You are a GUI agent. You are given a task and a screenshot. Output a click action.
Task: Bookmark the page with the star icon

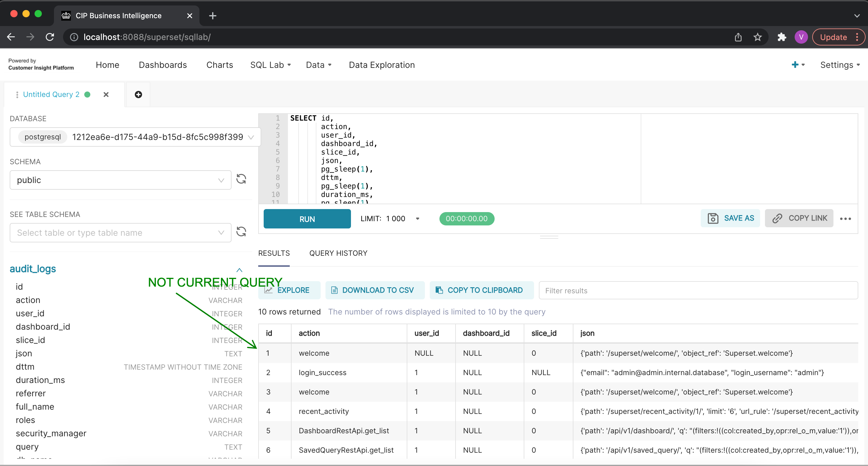pyautogui.click(x=757, y=37)
